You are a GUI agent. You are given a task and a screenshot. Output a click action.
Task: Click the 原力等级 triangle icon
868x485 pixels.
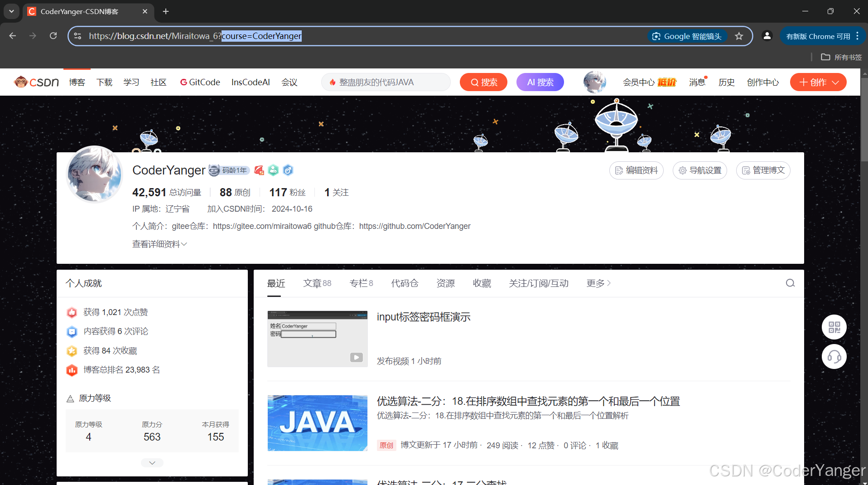point(70,399)
